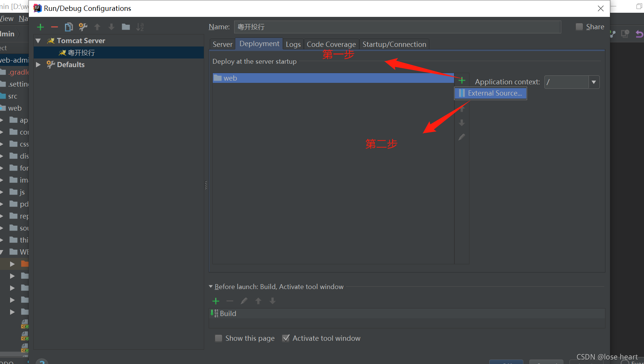
Task: Toggle the Share checkbox
Action: 580,27
